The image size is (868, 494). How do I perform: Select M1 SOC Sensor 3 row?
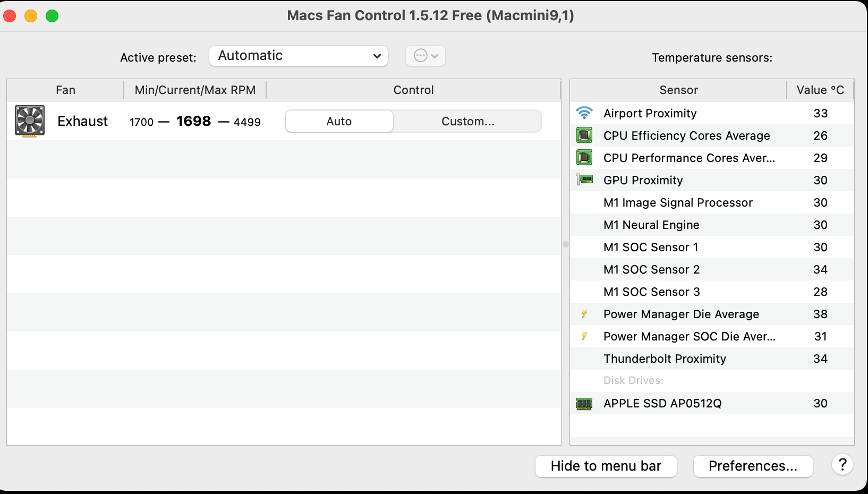pos(712,292)
